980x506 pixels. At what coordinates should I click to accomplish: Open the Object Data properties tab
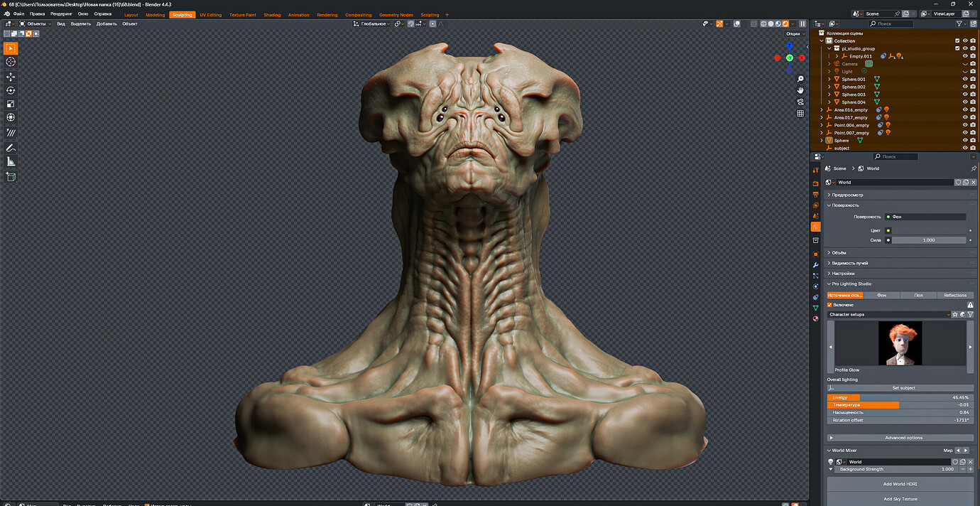pos(816,308)
